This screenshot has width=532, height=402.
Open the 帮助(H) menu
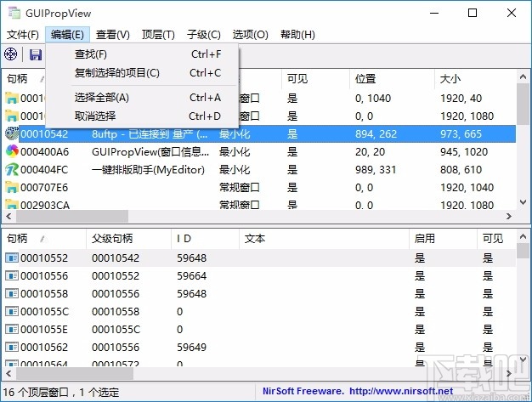tap(297, 34)
